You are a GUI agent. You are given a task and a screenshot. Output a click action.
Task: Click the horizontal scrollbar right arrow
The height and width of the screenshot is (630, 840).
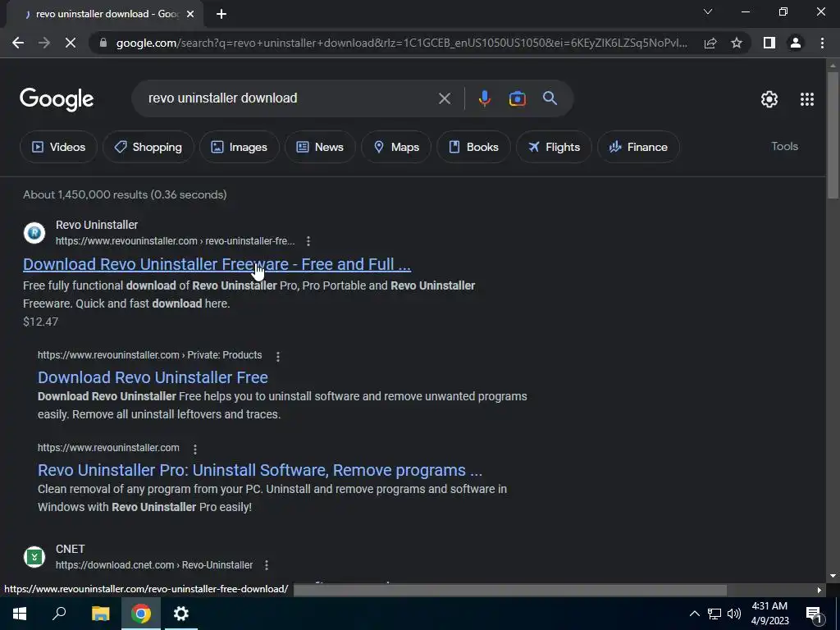pyautogui.click(x=819, y=590)
